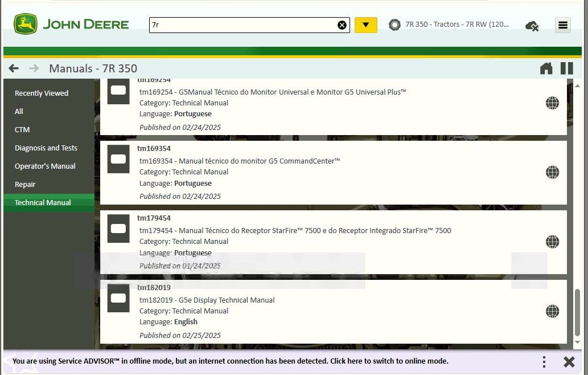
Task: Click the tm169254 manual thumbnail icon
Action: tap(118, 91)
